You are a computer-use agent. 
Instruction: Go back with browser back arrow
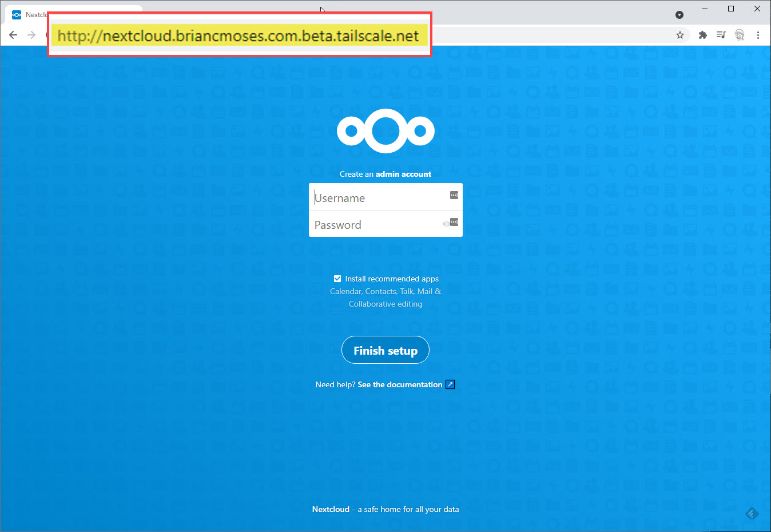(13, 35)
